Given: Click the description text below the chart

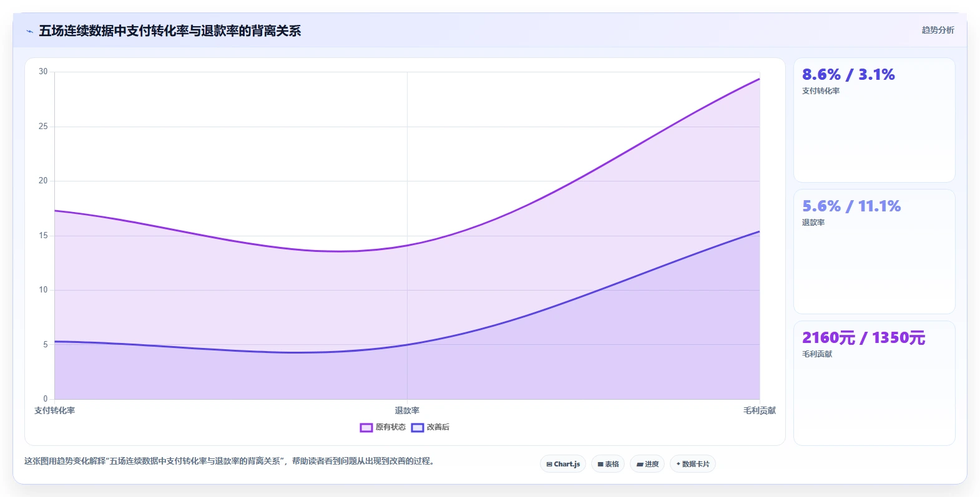Looking at the screenshot, I should tap(230, 461).
